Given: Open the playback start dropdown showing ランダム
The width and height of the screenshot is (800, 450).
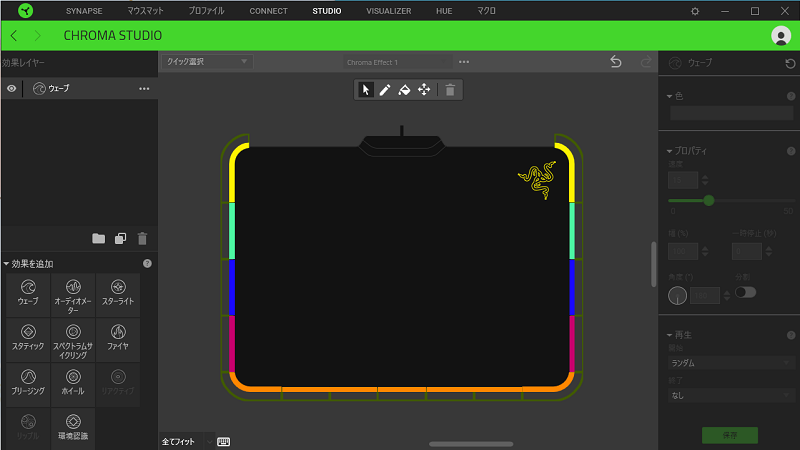Looking at the screenshot, I should coord(731,363).
